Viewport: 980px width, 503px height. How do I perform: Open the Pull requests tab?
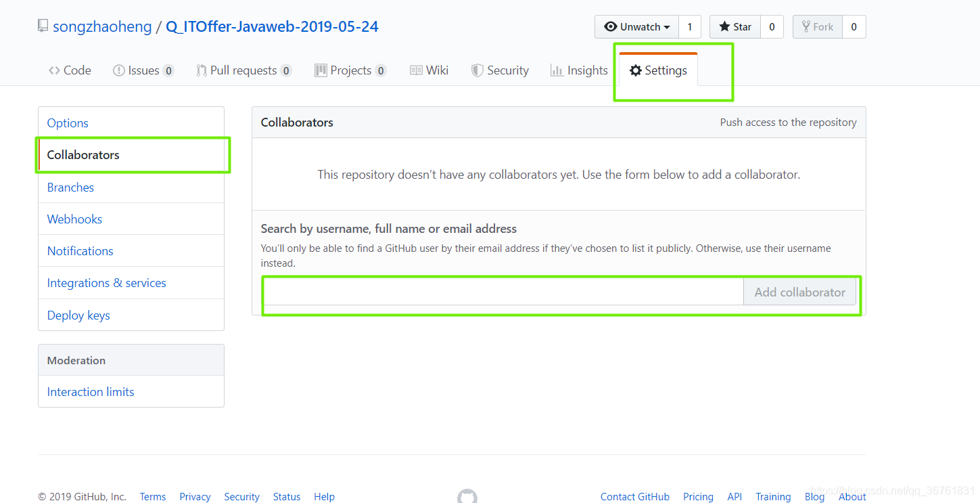tap(243, 70)
